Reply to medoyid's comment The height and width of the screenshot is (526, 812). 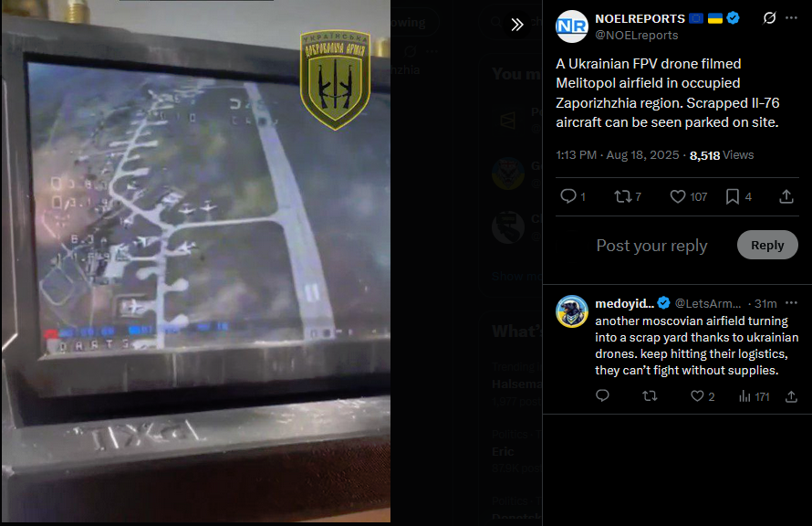click(602, 396)
